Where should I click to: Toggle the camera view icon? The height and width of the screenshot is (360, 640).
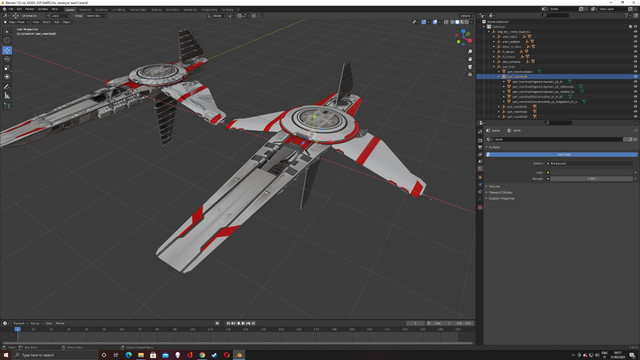[470, 67]
